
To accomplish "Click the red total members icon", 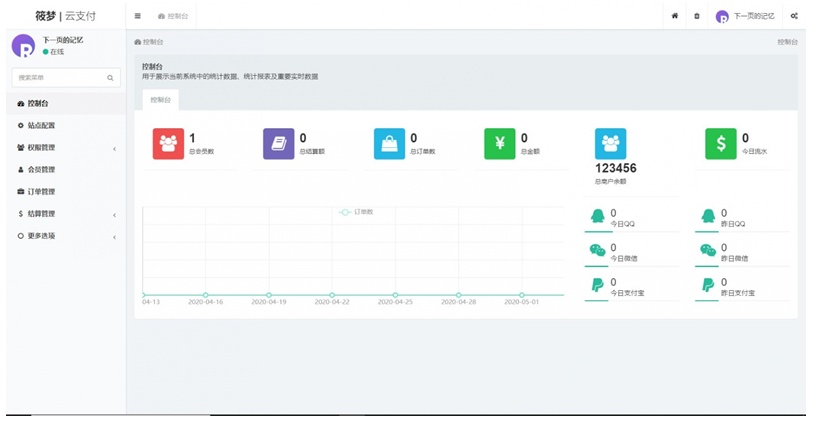I will (x=168, y=144).
